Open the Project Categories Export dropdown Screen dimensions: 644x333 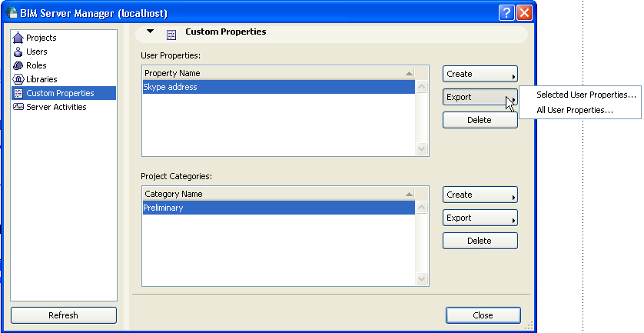(480, 218)
